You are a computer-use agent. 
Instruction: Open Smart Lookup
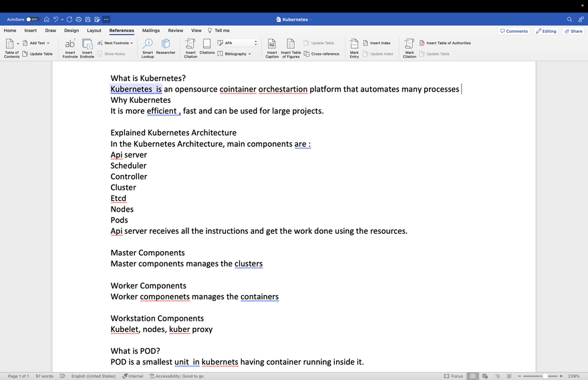(148, 44)
